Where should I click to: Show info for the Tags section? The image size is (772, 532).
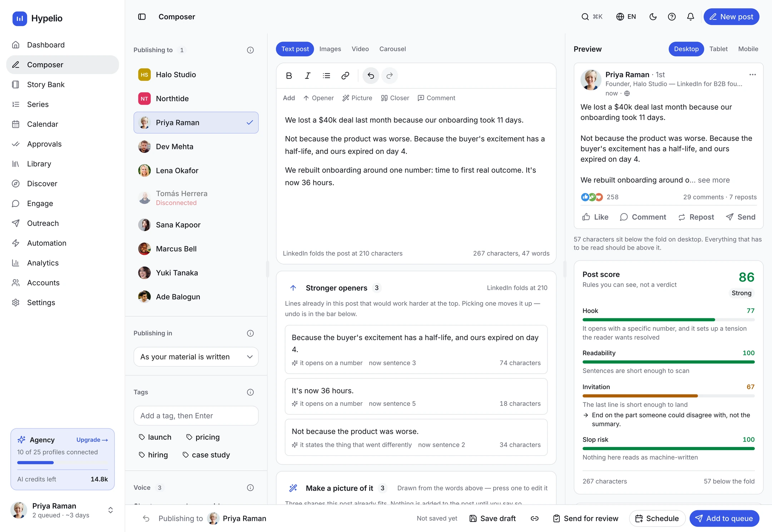pyautogui.click(x=250, y=392)
